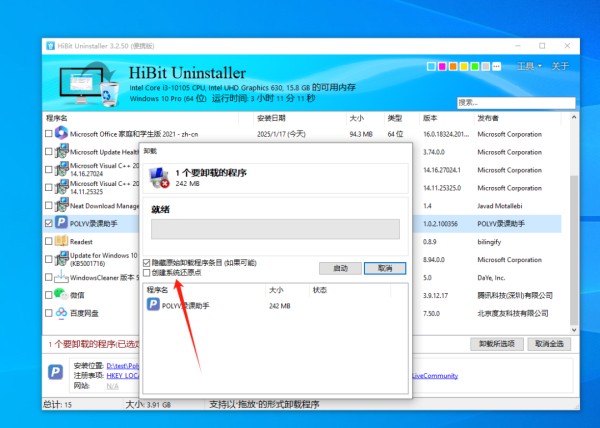The image size is (600, 428).
Task: Check the Neat Download Manager checkbox
Action: (49, 205)
